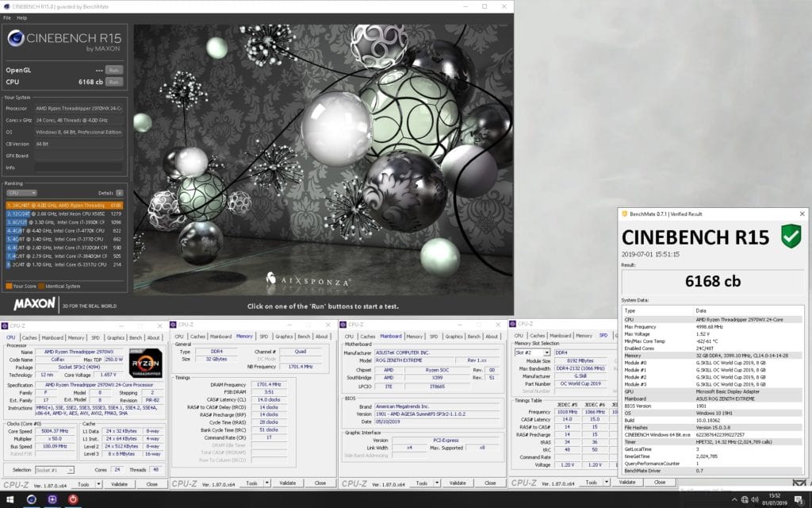Open the Cinebench File menu
The width and height of the screenshot is (812, 508).
point(7,17)
